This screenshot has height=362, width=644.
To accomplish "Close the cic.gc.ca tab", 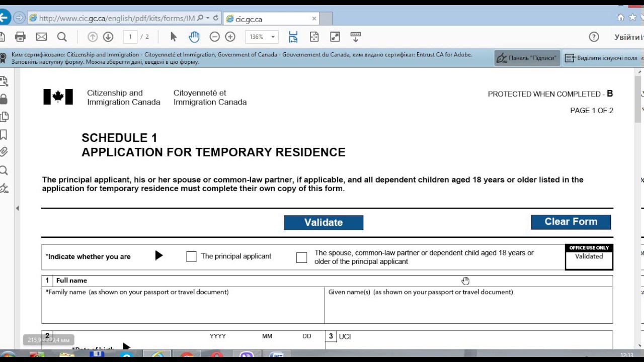I will pyautogui.click(x=314, y=19).
